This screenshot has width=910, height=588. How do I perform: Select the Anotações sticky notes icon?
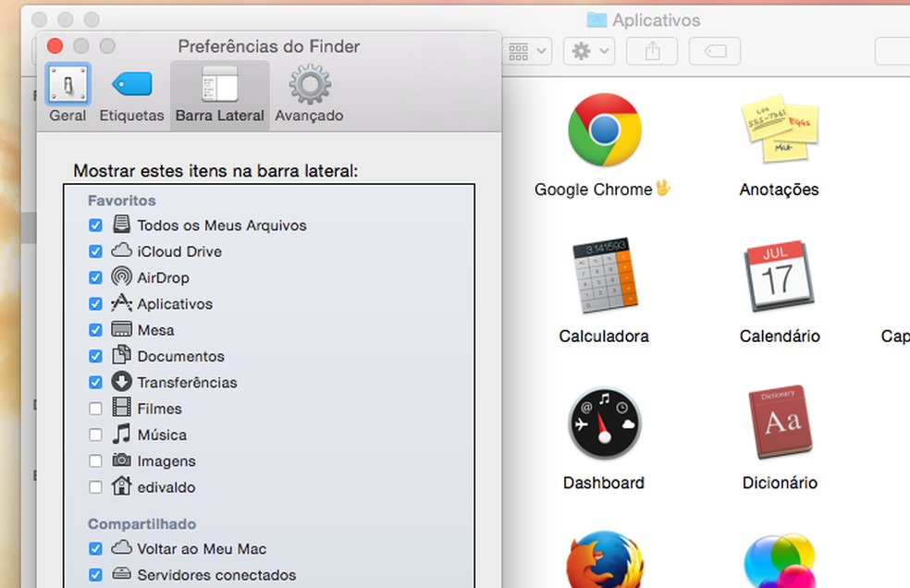[780, 129]
